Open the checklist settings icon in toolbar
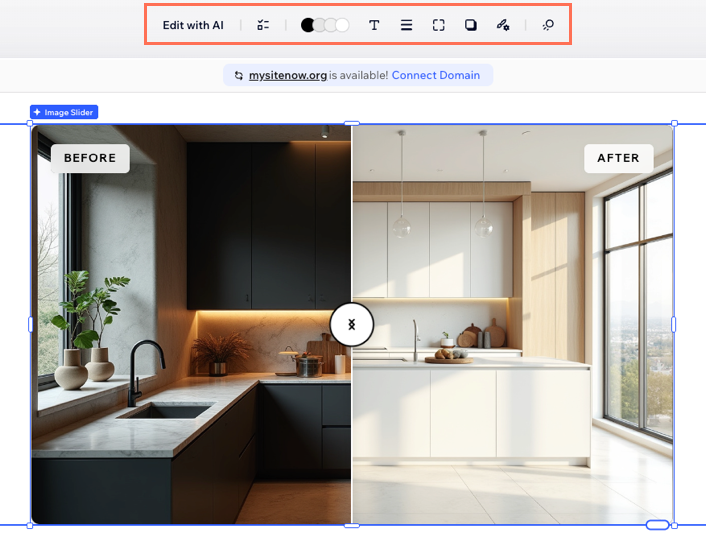This screenshot has width=706, height=550. point(263,25)
